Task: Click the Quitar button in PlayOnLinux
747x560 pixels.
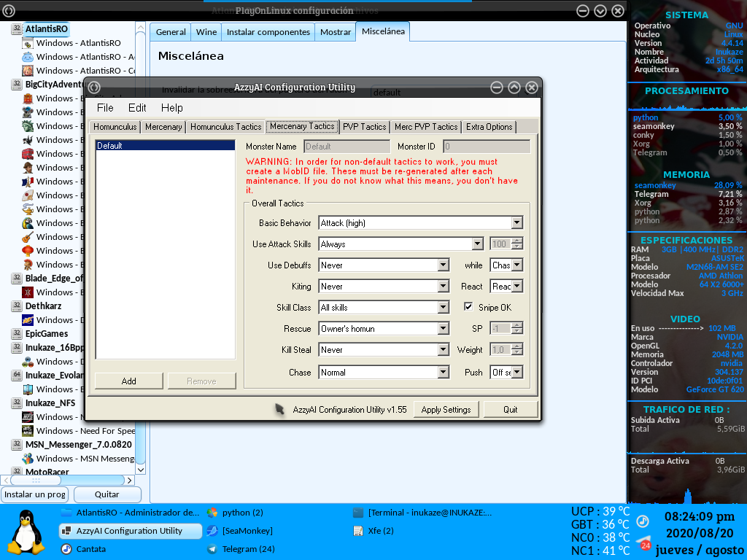Action: pyautogui.click(x=107, y=494)
